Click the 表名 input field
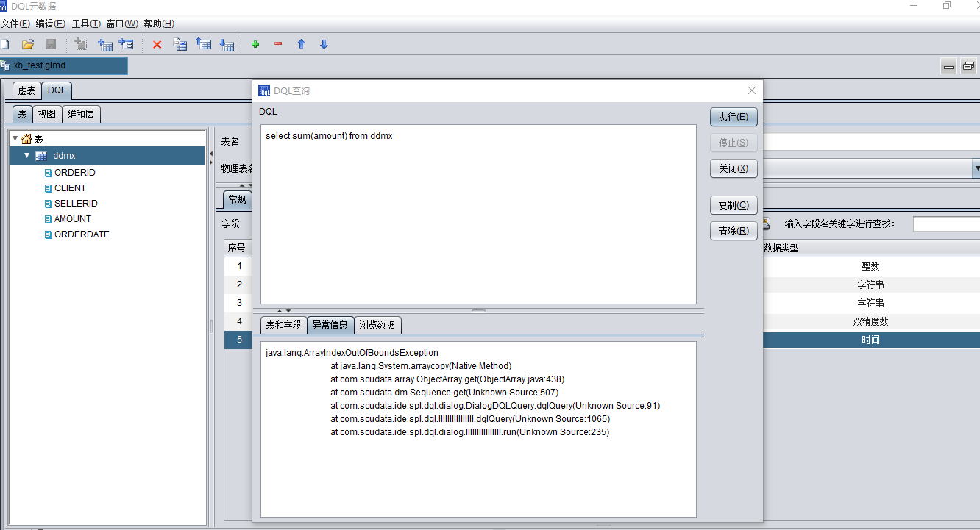The height and width of the screenshot is (530, 980). click(871, 141)
